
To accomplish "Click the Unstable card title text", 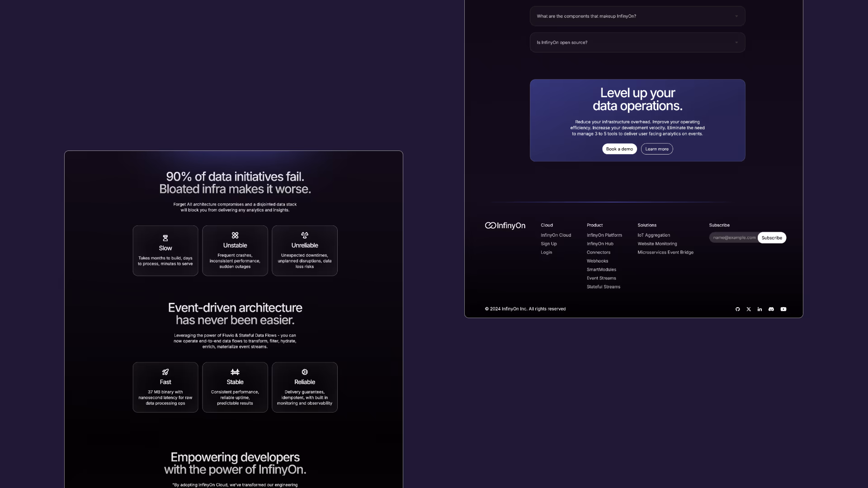I will point(235,245).
